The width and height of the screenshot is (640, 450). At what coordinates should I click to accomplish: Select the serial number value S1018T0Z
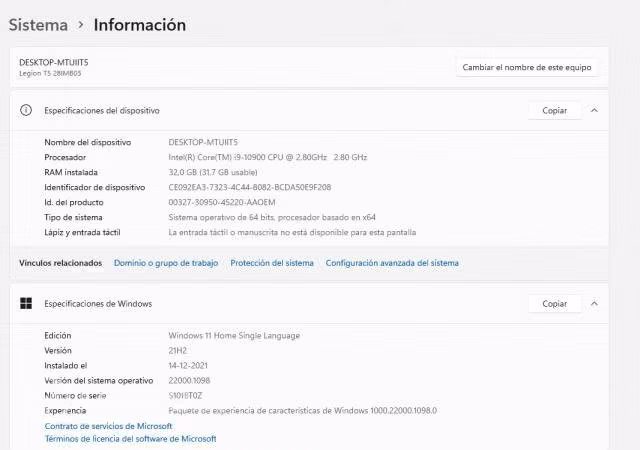tap(185, 396)
